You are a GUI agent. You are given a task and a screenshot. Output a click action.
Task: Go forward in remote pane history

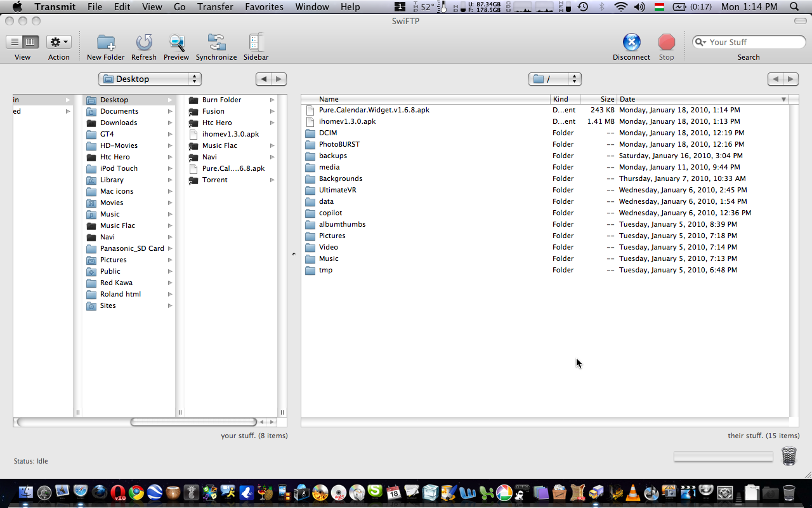point(791,79)
